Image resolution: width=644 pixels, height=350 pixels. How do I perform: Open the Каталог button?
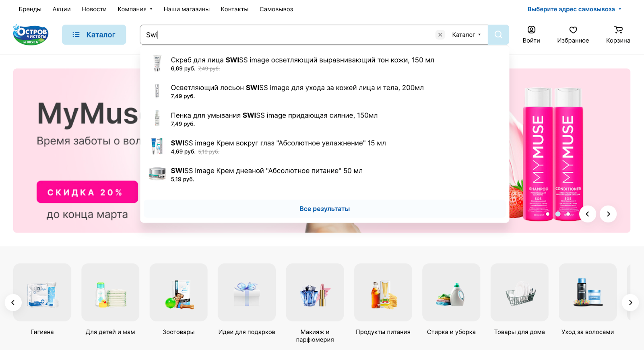[94, 35]
